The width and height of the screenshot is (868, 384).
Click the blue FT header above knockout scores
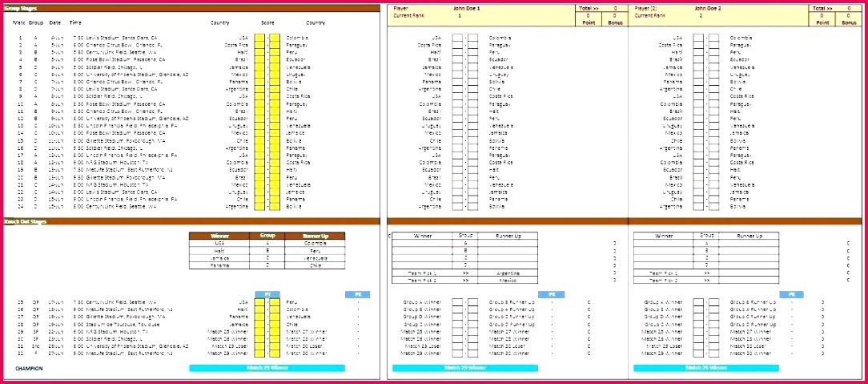(x=267, y=295)
